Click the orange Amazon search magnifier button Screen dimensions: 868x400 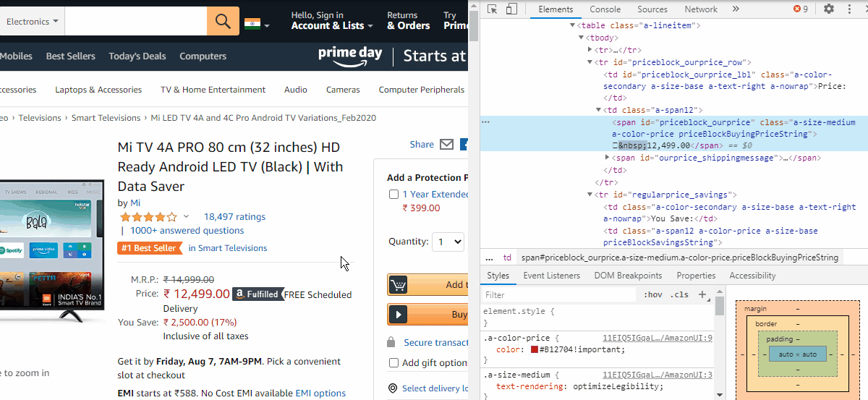pos(223,21)
